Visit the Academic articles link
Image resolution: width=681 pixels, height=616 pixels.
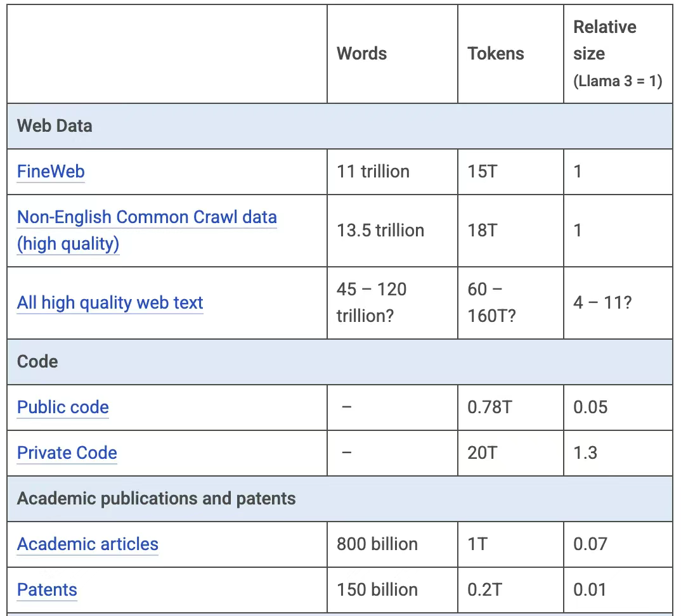pyautogui.click(x=88, y=544)
